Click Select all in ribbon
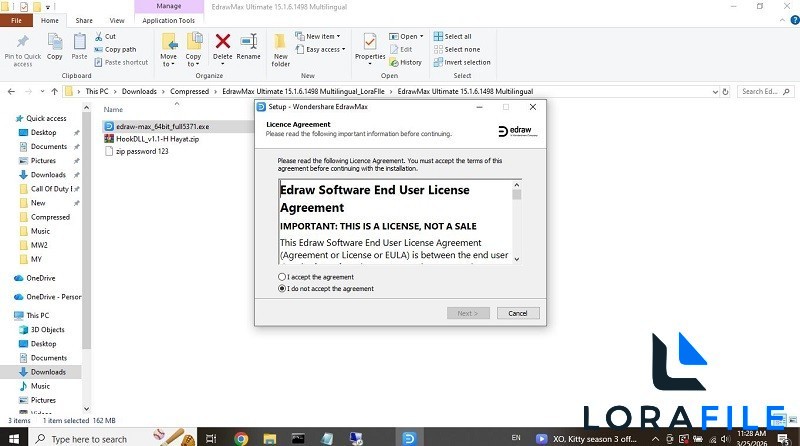Image resolution: width=800 pixels, height=446 pixels. tap(453, 37)
